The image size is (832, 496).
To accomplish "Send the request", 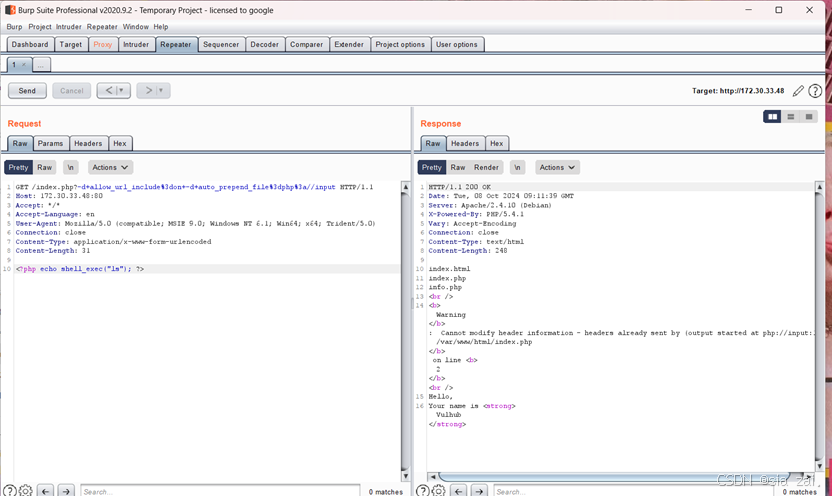I will pyautogui.click(x=27, y=91).
